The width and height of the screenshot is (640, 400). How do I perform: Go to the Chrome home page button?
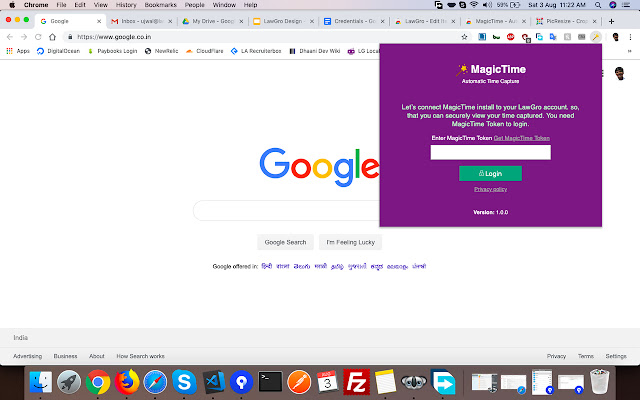(x=52, y=37)
